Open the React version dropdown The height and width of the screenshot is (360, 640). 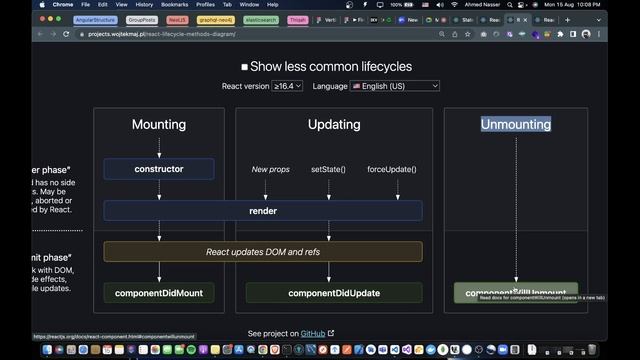pyautogui.click(x=287, y=86)
